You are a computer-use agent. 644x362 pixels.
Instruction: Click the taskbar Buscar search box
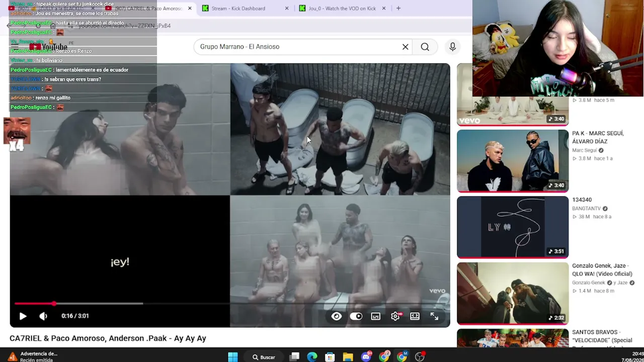point(264,357)
